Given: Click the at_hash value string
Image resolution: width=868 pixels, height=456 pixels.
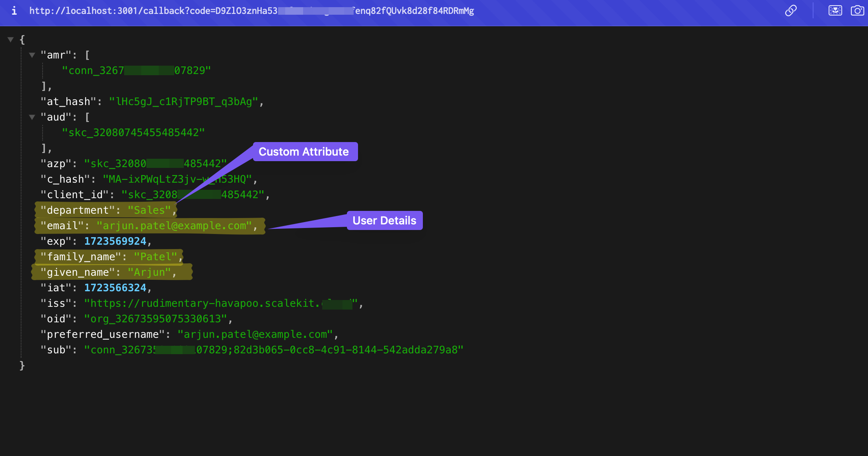Looking at the screenshot, I should pos(183,101).
